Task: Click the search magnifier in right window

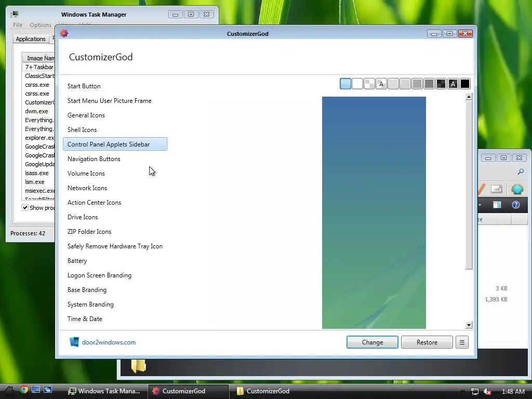Action: tap(521, 172)
